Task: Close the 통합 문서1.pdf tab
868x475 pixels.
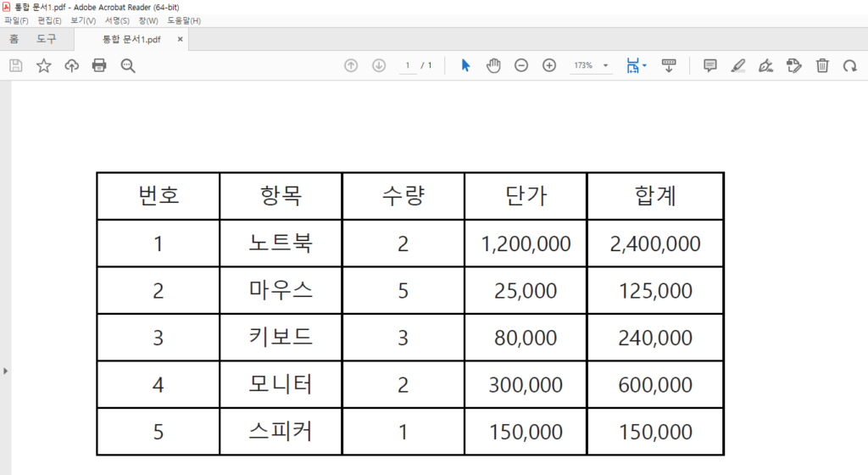Action: coord(180,39)
